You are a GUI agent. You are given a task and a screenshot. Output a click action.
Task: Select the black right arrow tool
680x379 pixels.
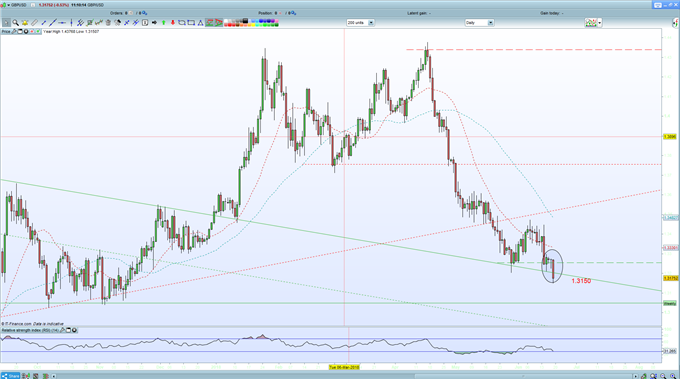pos(154,23)
